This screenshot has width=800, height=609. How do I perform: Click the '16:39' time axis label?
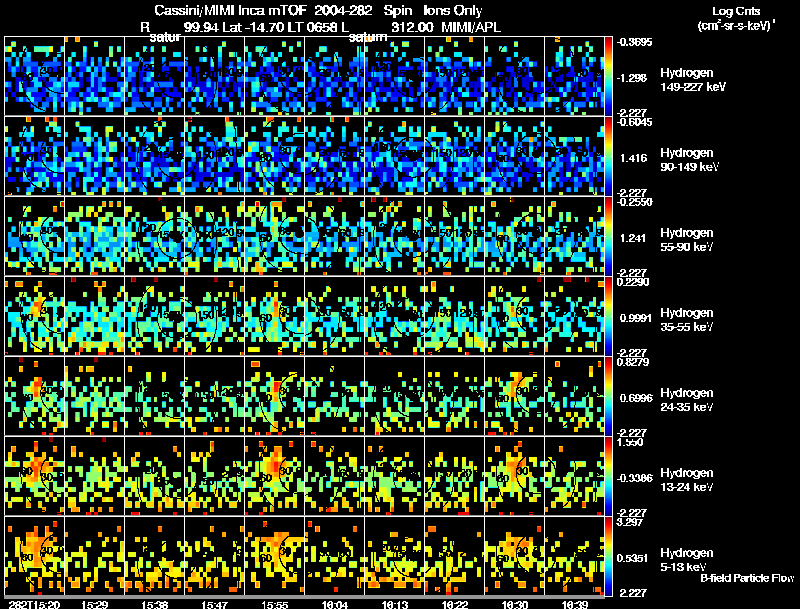point(575,604)
